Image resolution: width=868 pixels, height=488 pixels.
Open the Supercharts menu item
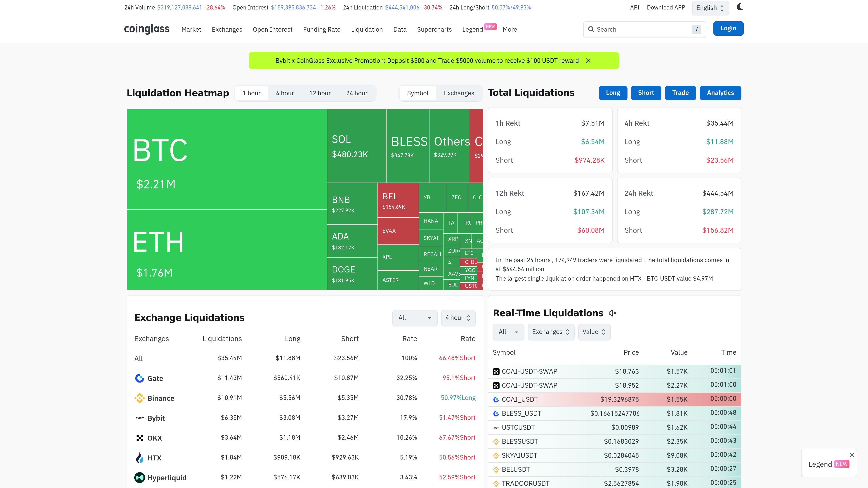pyautogui.click(x=434, y=30)
